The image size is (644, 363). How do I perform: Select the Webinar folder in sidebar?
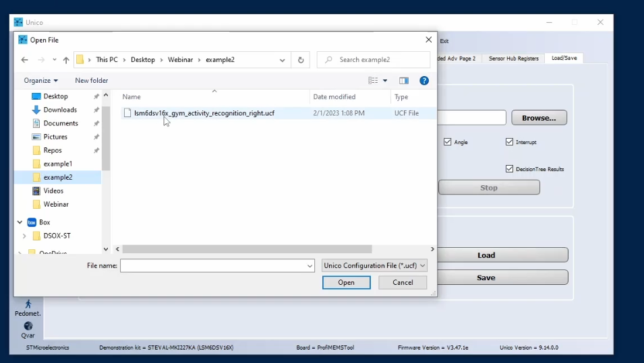pyautogui.click(x=57, y=204)
